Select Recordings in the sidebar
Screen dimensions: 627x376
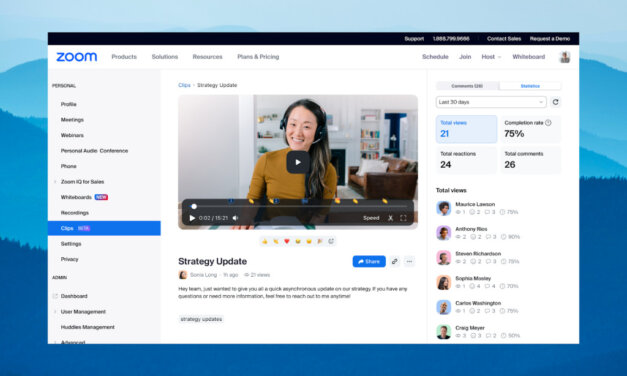coord(75,213)
